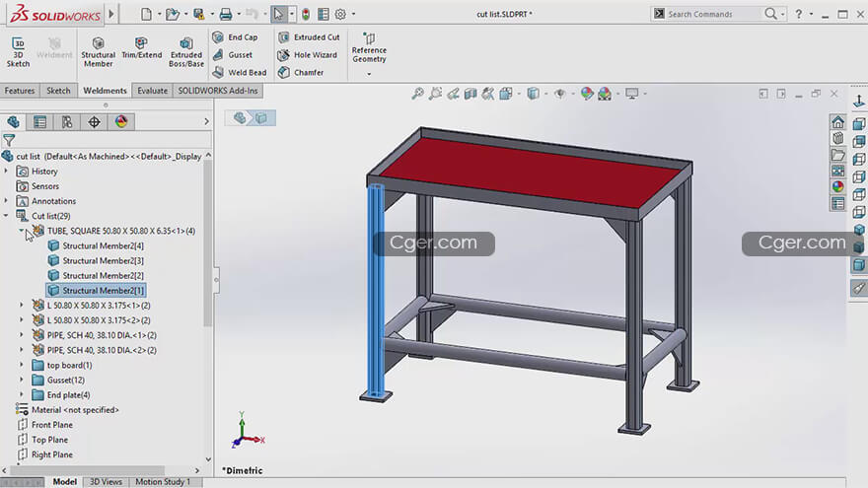Image resolution: width=868 pixels, height=488 pixels.
Task: Open the Section View tool
Action: click(470, 94)
